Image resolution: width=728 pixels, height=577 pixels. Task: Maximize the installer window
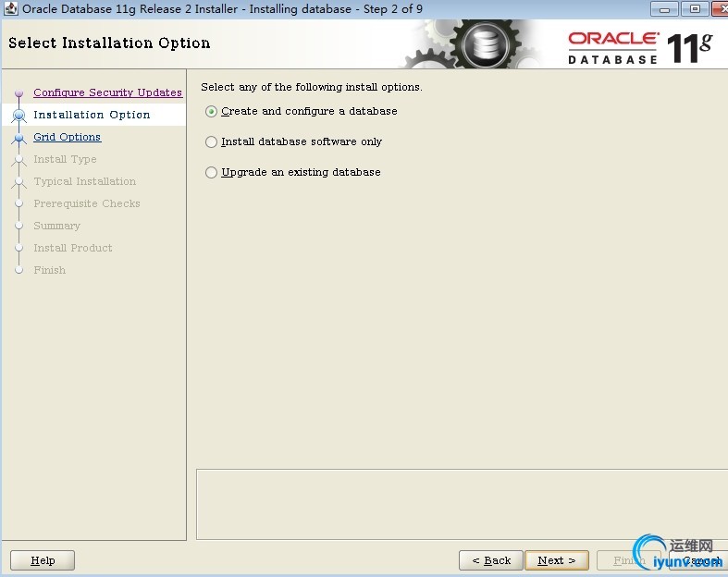pyautogui.click(x=695, y=9)
